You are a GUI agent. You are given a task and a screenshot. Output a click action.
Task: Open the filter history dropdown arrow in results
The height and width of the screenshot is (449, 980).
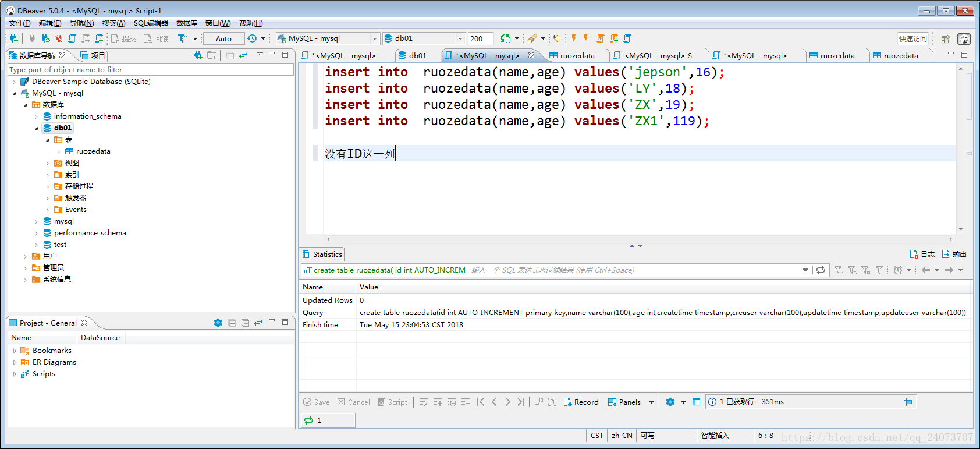point(805,270)
